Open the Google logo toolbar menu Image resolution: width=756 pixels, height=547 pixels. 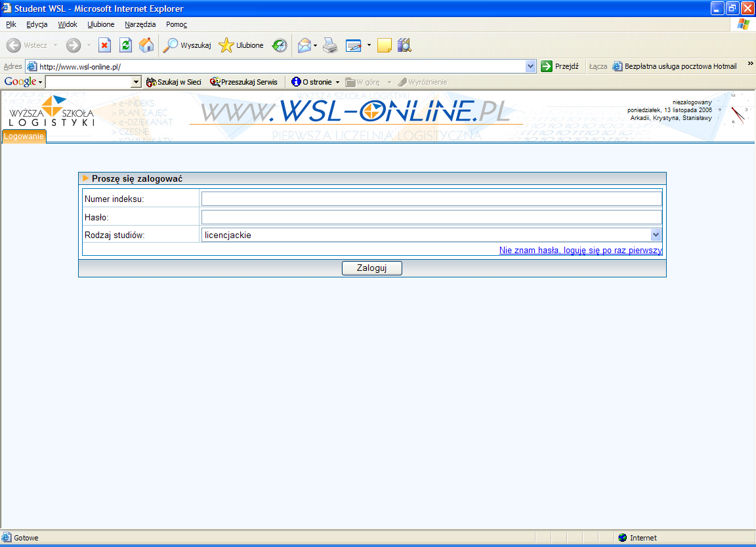coord(23,82)
